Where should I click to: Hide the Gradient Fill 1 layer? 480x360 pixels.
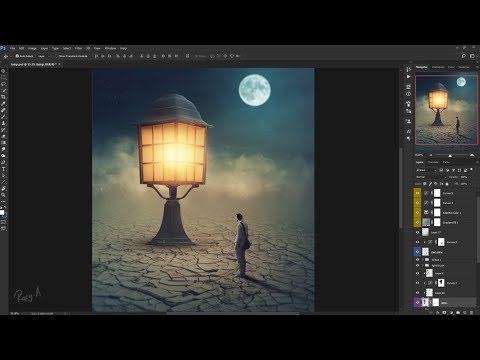click(417, 222)
